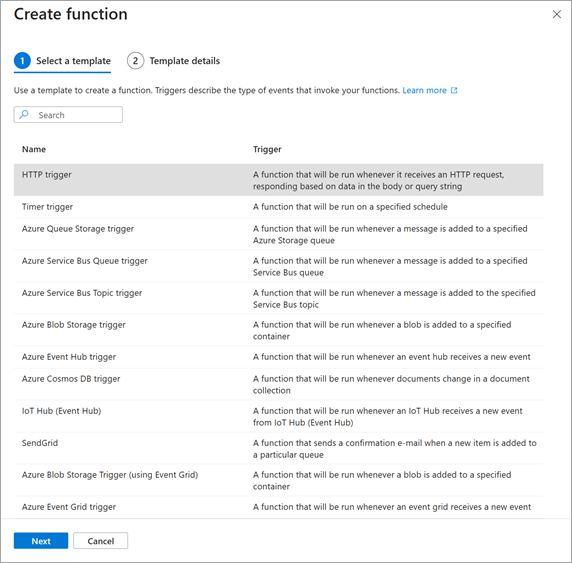Click the 'run on a specified schedule' description
572x563 pixels.
point(350,207)
